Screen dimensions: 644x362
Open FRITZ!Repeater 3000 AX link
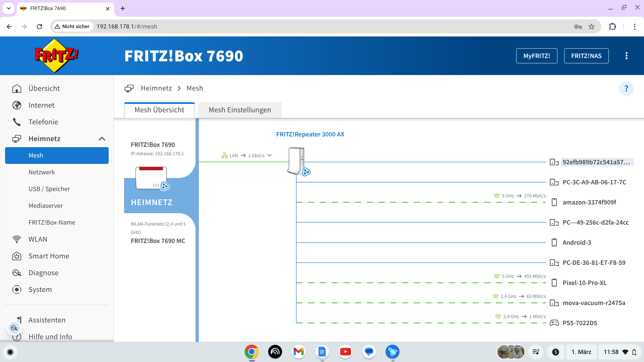tap(310, 134)
